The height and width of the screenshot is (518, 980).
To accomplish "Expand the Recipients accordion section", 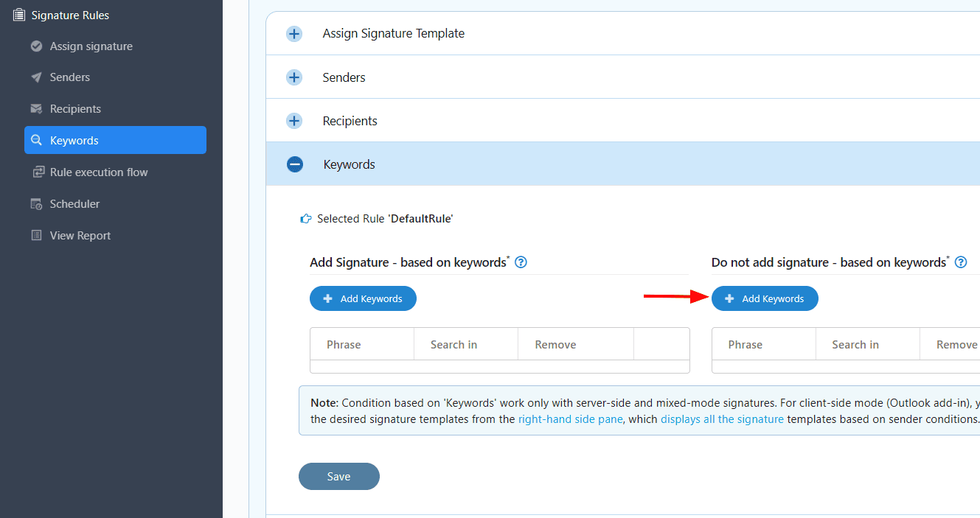I will point(294,121).
